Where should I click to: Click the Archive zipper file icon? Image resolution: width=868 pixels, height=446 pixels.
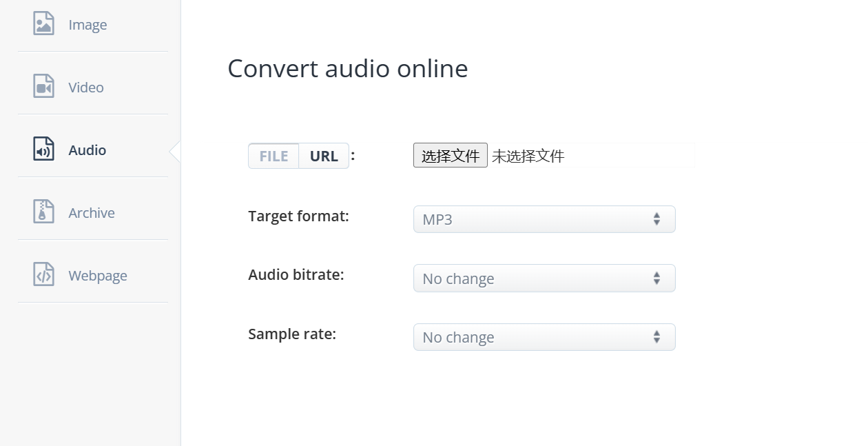(43, 212)
